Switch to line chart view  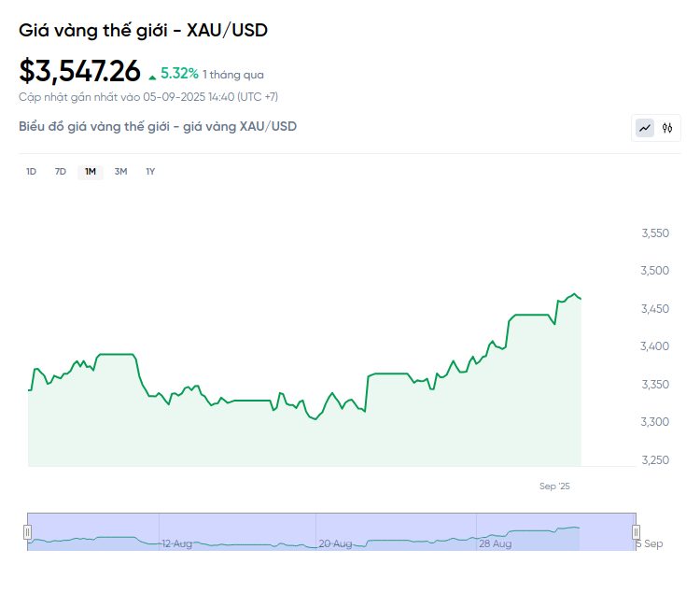[x=645, y=128]
